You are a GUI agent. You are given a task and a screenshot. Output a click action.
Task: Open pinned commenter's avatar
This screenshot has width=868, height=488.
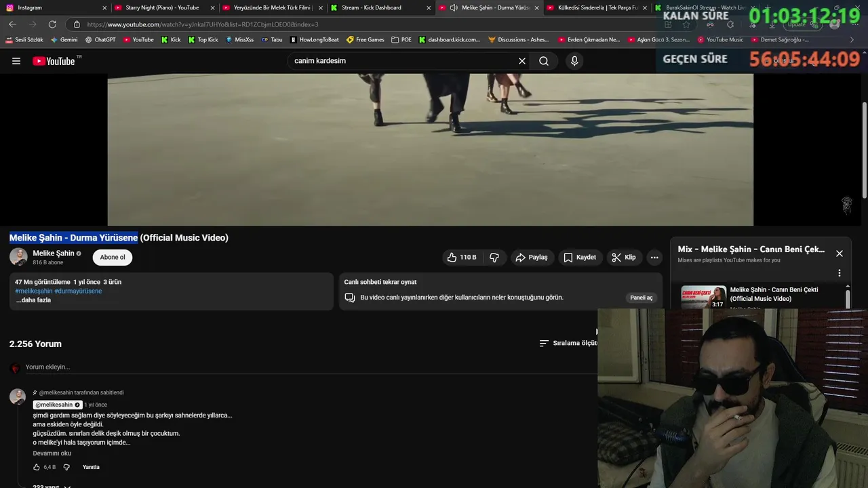click(x=18, y=397)
